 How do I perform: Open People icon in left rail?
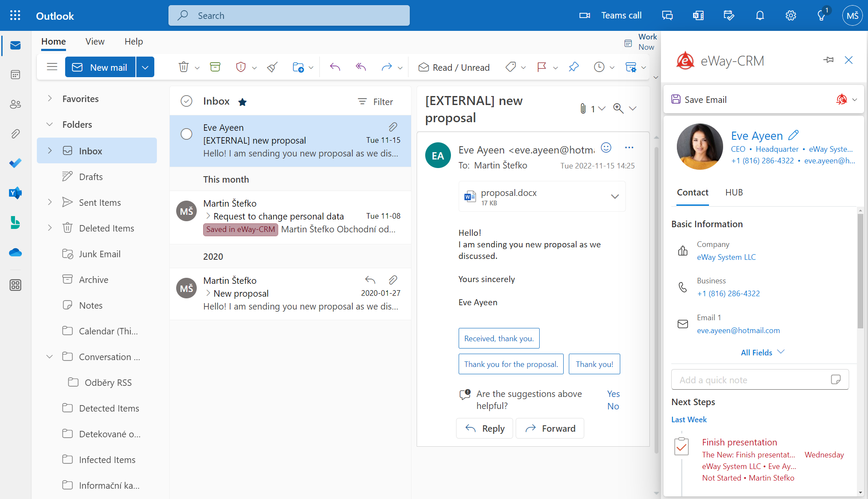pos(15,104)
